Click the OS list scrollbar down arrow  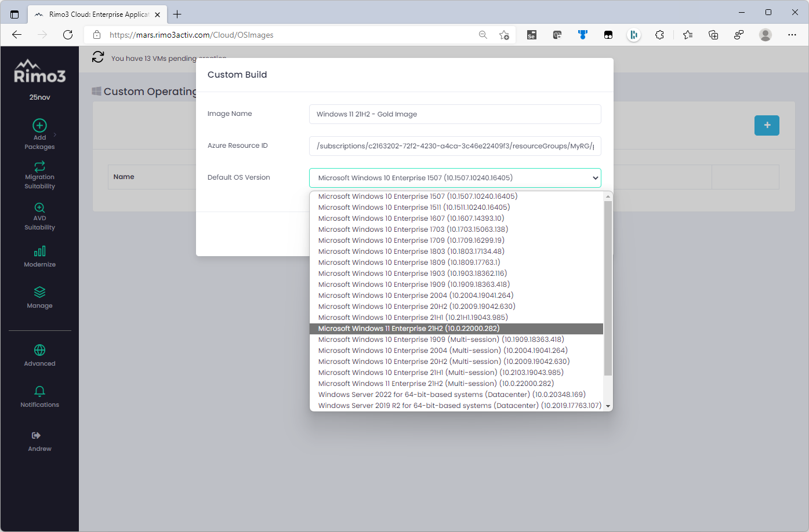(x=608, y=406)
